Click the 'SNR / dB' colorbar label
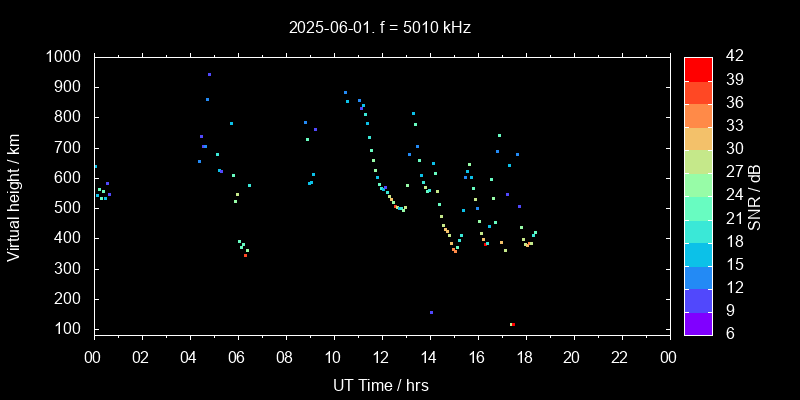This screenshot has height=400, width=800. coord(755,195)
